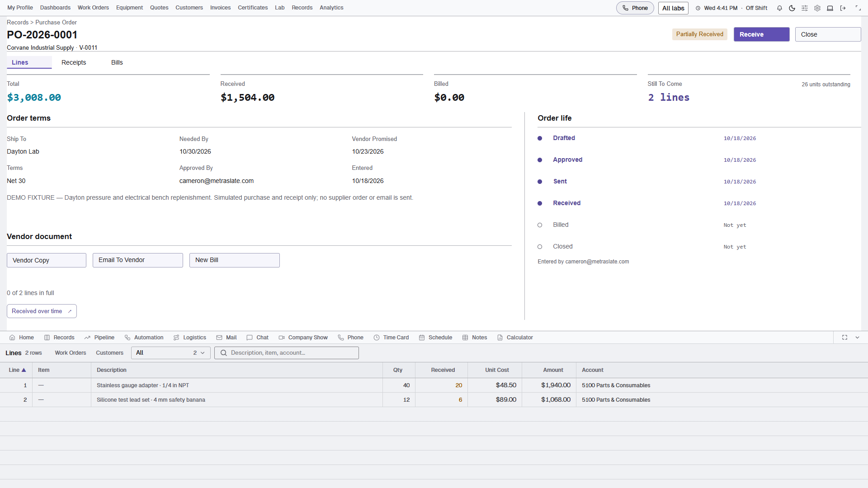This screenshot has width=868, height=488.
Task: Click the Records breadcrumb link
Action: click(x=18, y=22)
